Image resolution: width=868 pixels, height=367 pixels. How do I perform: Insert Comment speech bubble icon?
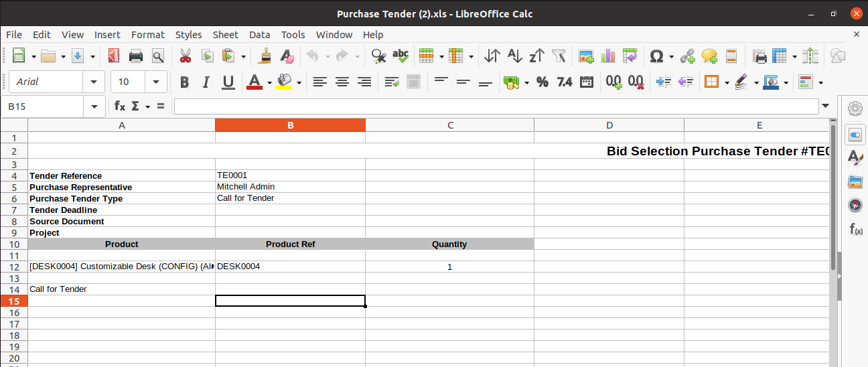[x=709, y=56]
